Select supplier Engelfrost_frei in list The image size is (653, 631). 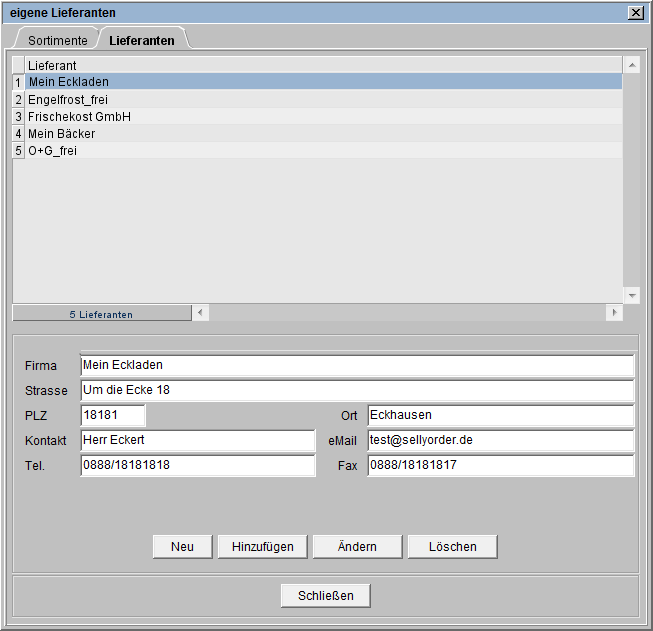[68, 99]
